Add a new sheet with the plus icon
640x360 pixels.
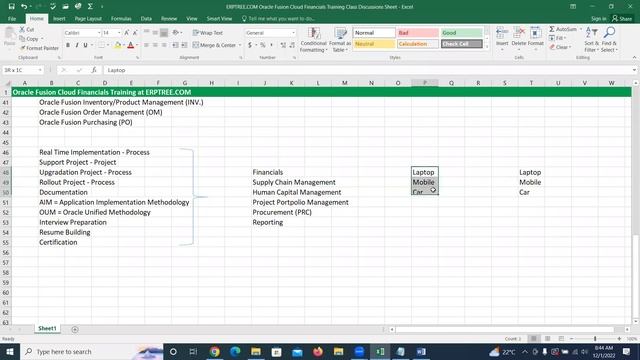75,329
